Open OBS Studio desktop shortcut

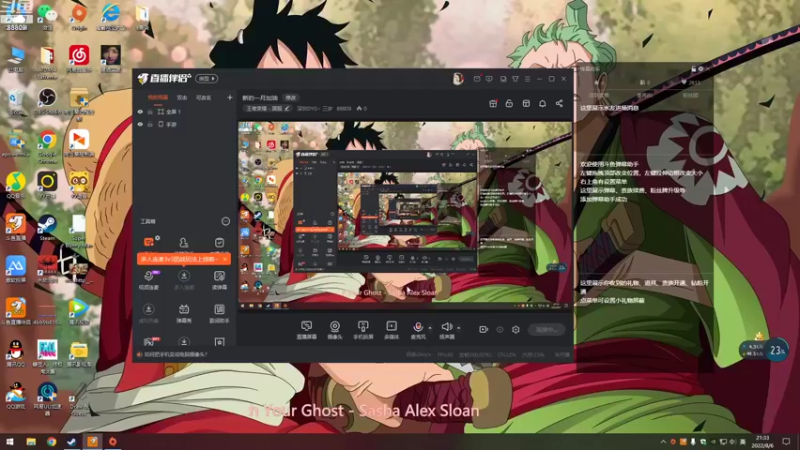[x=47, y=101]
